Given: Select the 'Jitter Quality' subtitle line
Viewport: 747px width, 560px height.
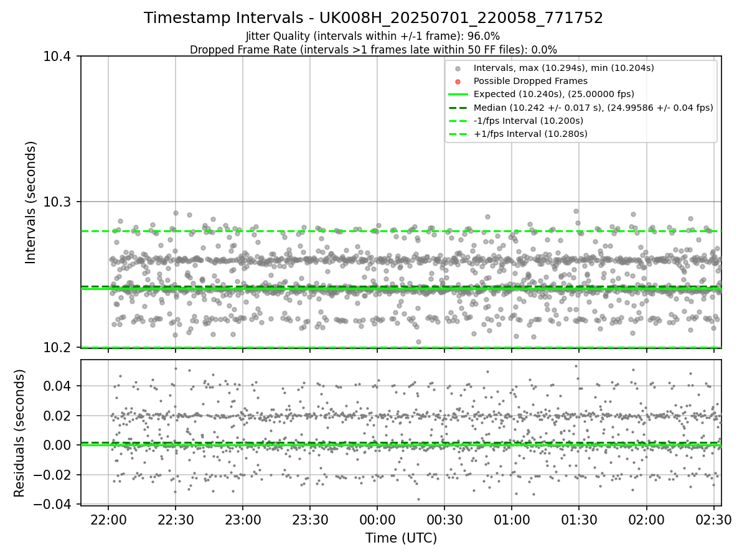Looking at the screenshot, I should tap(373, 36).
